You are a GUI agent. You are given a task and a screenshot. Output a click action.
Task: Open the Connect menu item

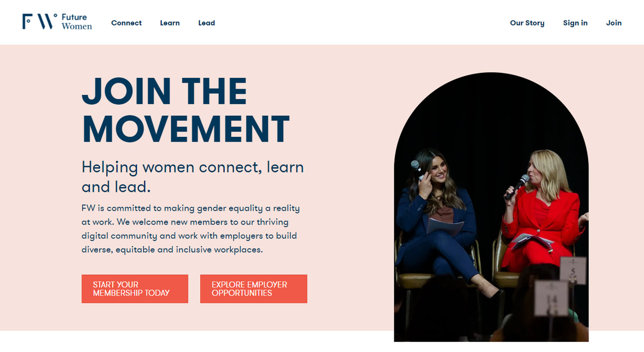pos(126,23)
